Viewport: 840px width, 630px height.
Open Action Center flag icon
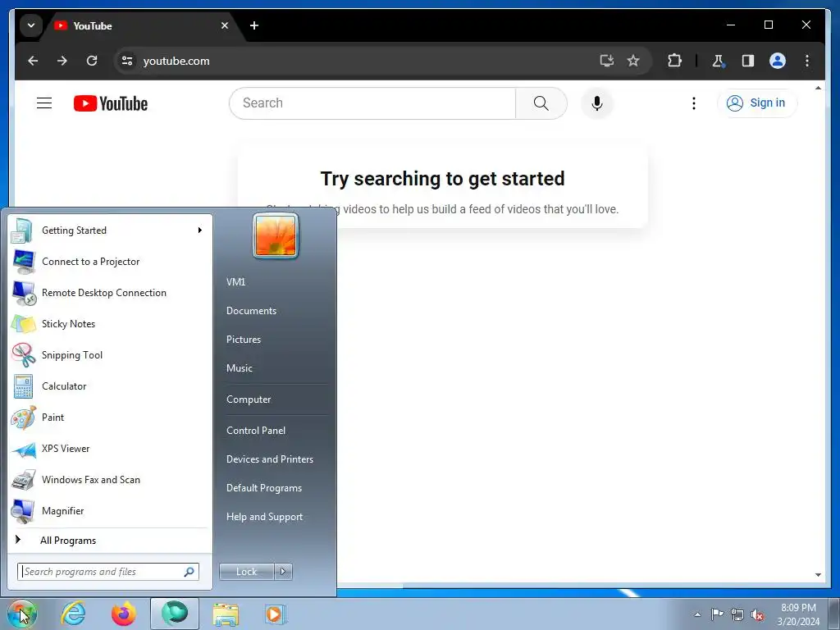[717, 614]
